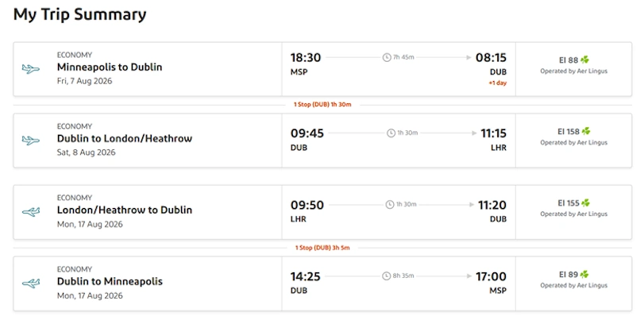Click the clock icon on the 09:45 Dublin departure
This screenshot has width=644, height=320.
[391, 133]
